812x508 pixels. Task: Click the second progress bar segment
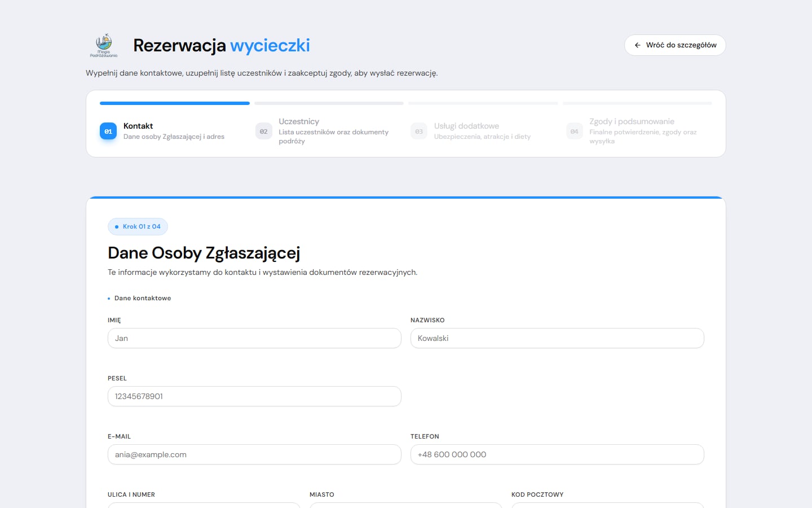[x=329, y=103]
